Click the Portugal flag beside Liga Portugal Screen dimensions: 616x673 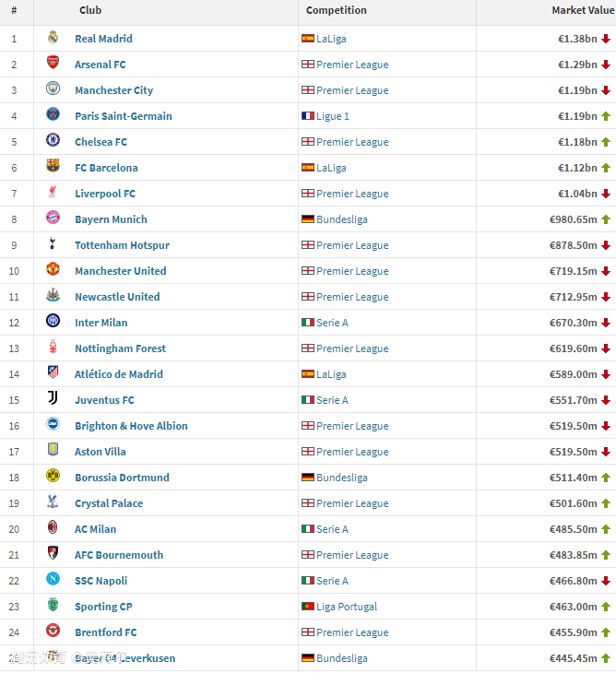pos(308,607)
